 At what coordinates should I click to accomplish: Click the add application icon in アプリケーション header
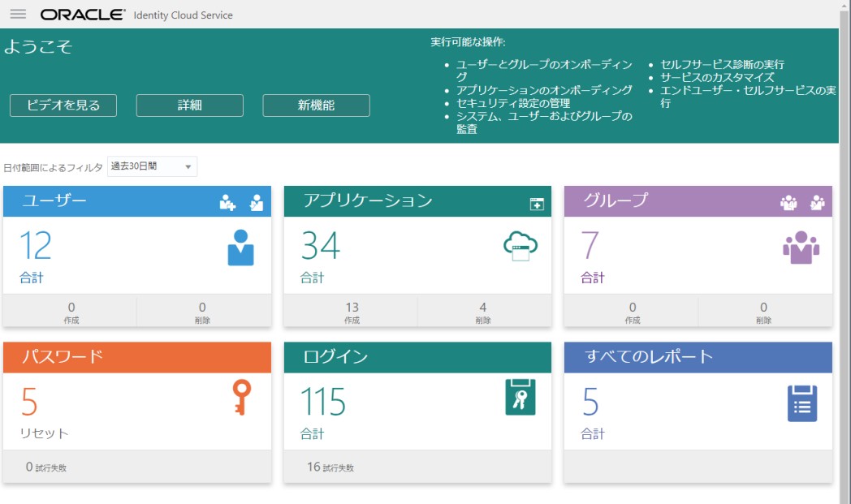pos(537,204)
